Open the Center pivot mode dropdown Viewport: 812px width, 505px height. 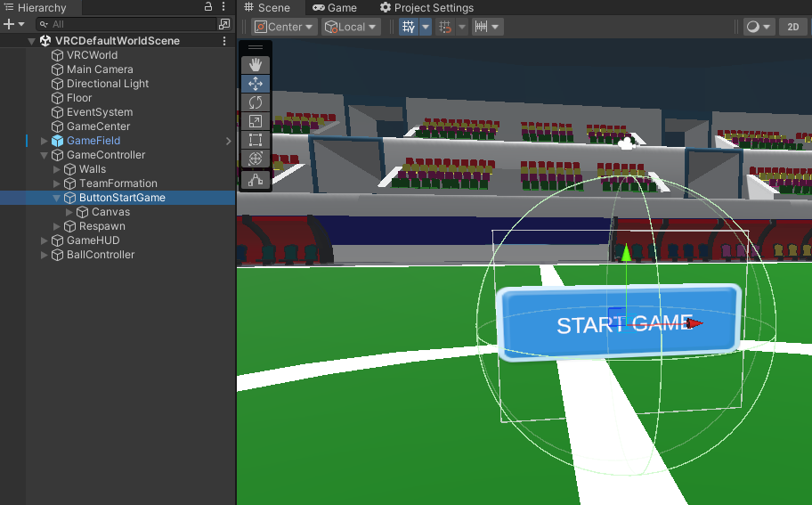[x=285, y=27]
